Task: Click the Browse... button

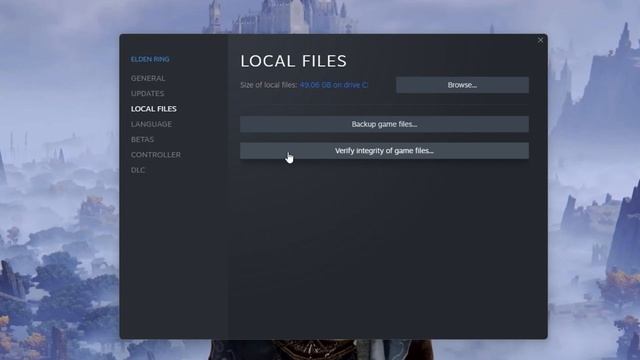Action: pos(462,85)
